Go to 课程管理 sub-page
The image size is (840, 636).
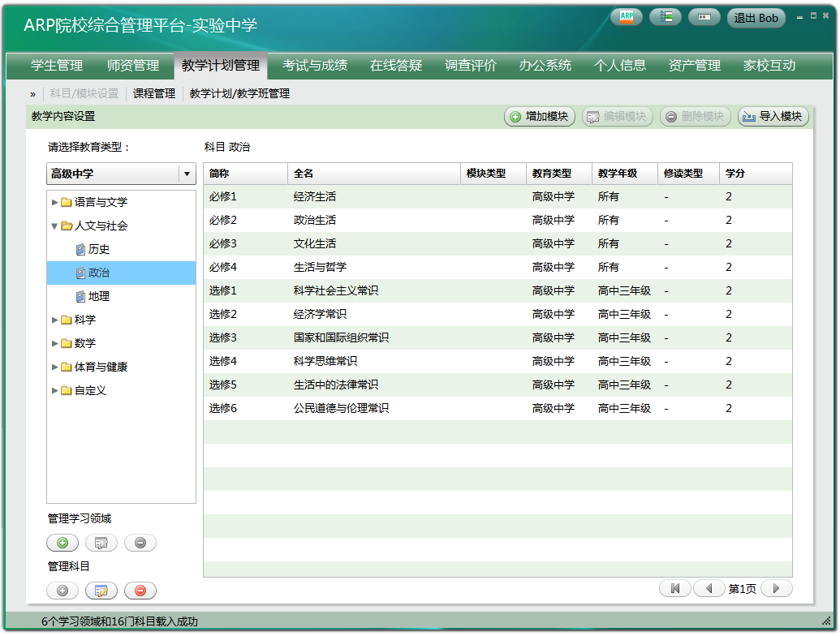(x=154, y=93)
